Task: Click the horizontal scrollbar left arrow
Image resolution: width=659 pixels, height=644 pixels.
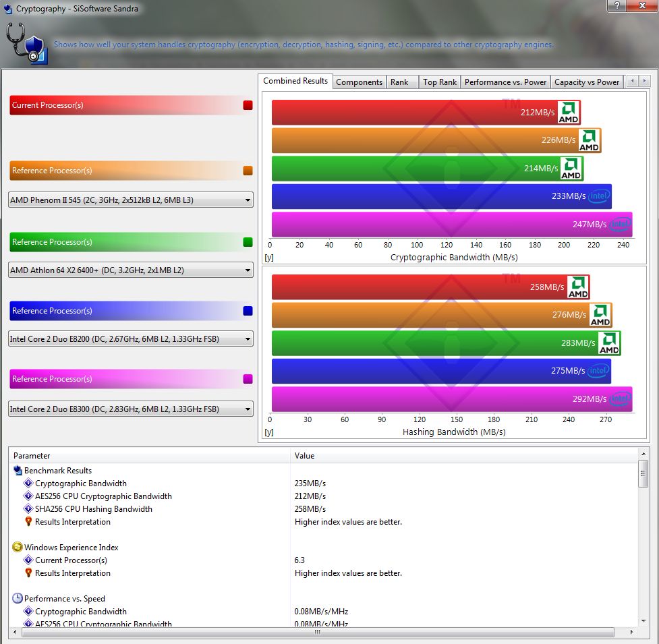Action: click(x=15, y=632)
